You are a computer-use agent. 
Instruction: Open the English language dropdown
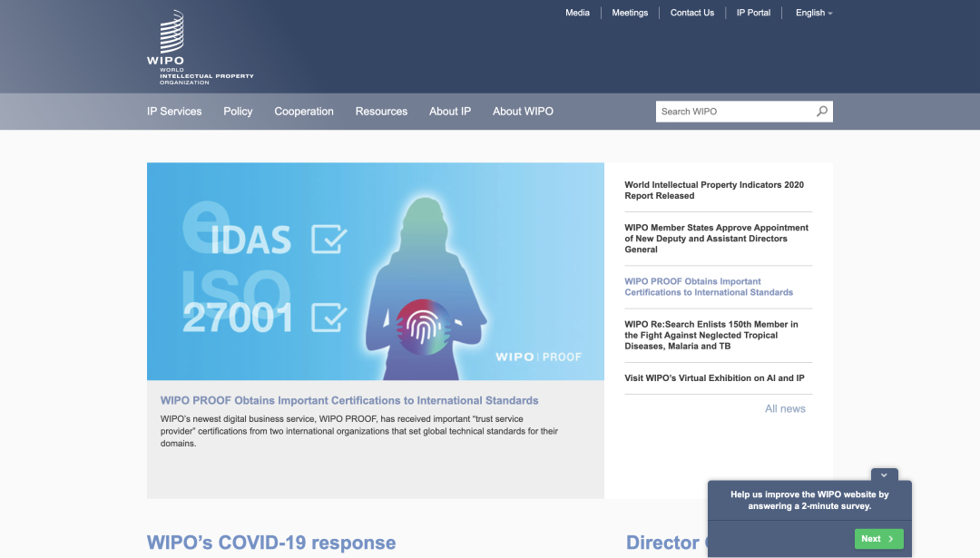pos(814,13)
